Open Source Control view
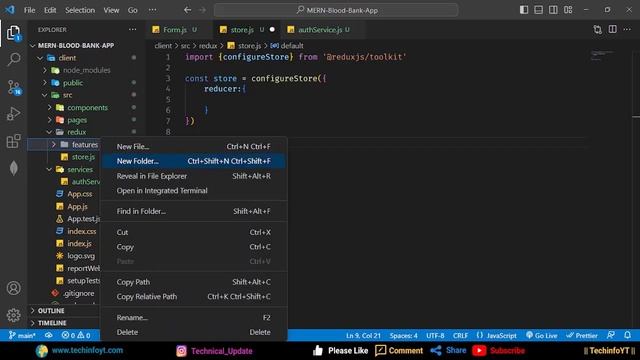 pyautogui.click(x=13, y=87)
